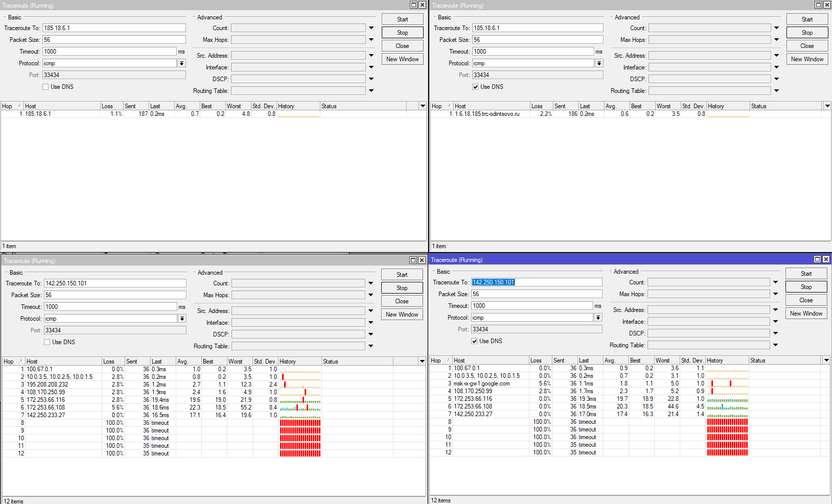Focus Packet Size field in top-right window
Viewport: 832px width, 504px height.
(538, 40)
